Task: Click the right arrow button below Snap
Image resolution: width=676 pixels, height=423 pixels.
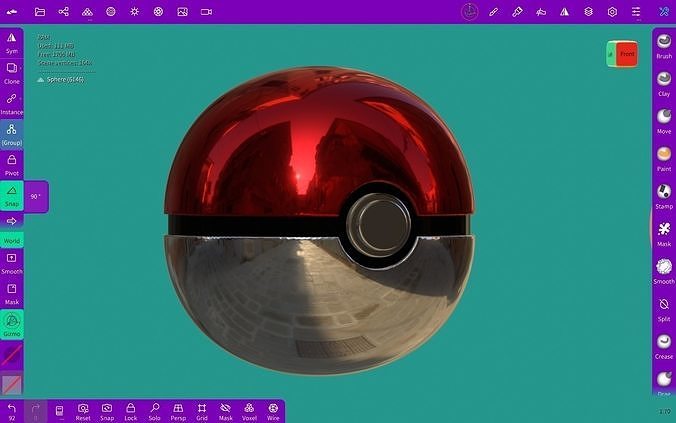Action: click(12, 221)
